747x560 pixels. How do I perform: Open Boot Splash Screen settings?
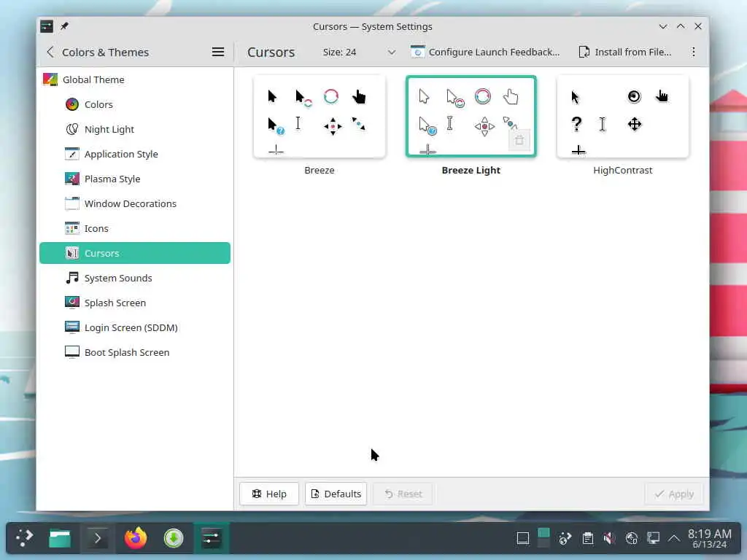coord(135,352)
